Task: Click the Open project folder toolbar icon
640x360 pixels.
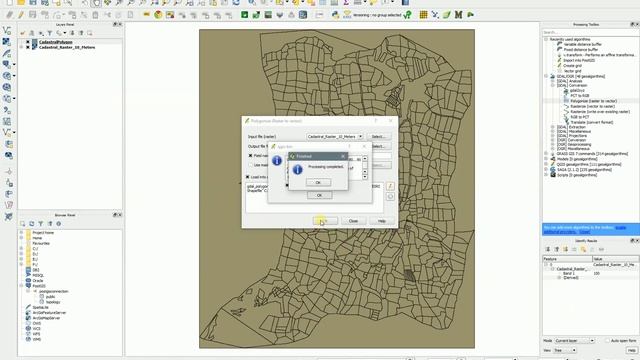Action: point(21,3)
